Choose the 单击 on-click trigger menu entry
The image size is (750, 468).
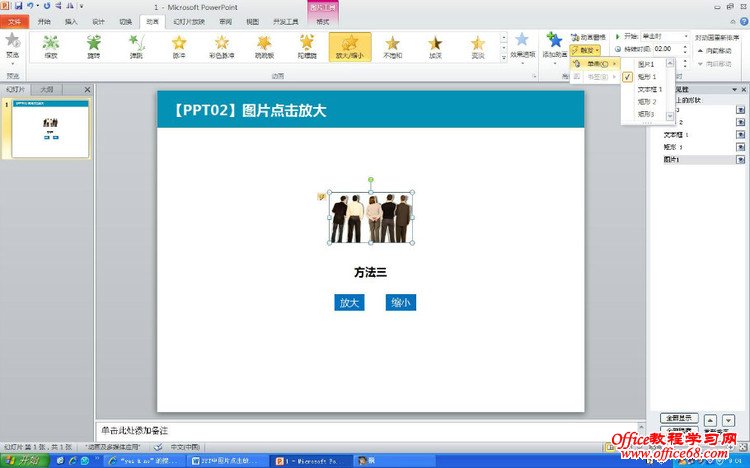(x=596, y=64)
